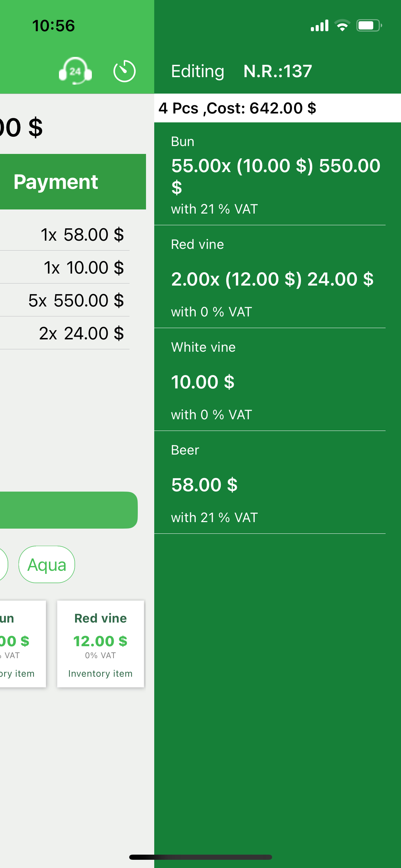
Task: Select the Bun order line in editing panel
Action: point(270,174)
